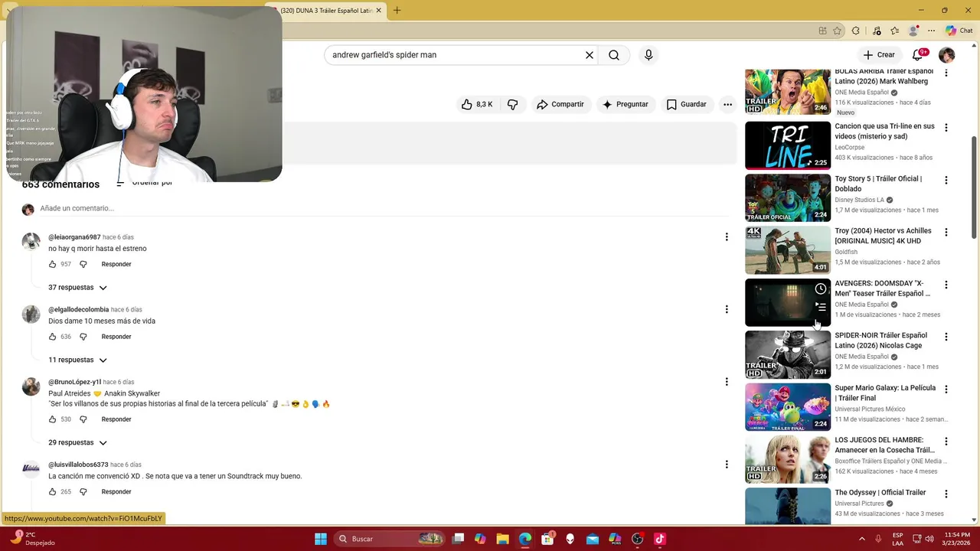Open options menu for @BrunoLópez-y1l comment

click(727, 382)
